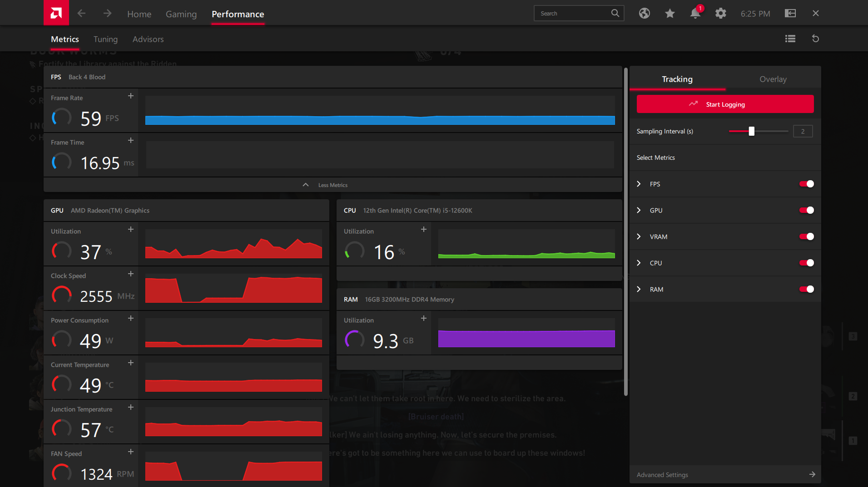Adjust the Sampling Interval slider

click(x=751, y=132)
